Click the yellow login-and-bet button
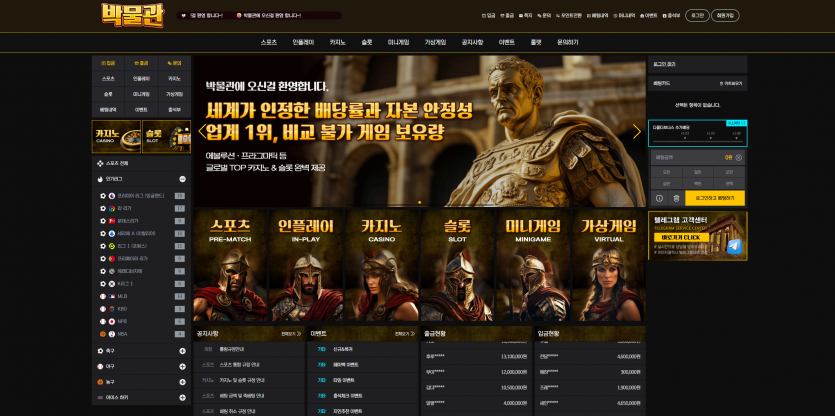The height and width of the screenshot is (416, 835). [715, 198]
